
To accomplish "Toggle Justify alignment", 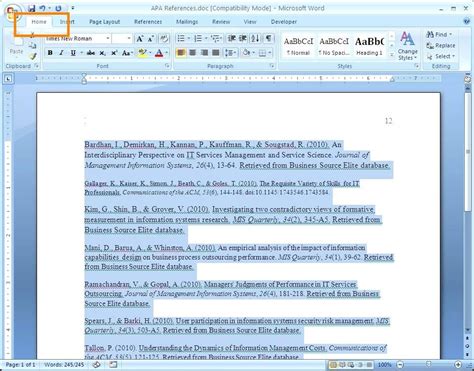I will (x=216, y=53).
